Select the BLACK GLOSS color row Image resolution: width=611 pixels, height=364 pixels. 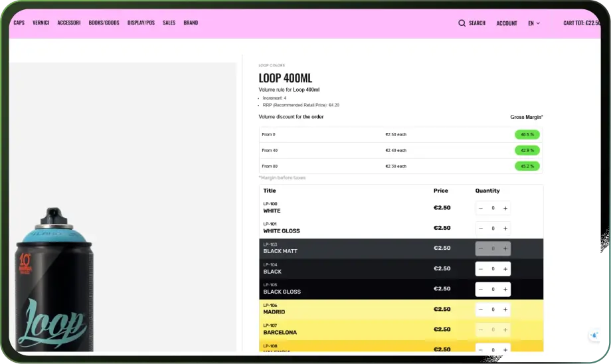[x=401, y=289]
